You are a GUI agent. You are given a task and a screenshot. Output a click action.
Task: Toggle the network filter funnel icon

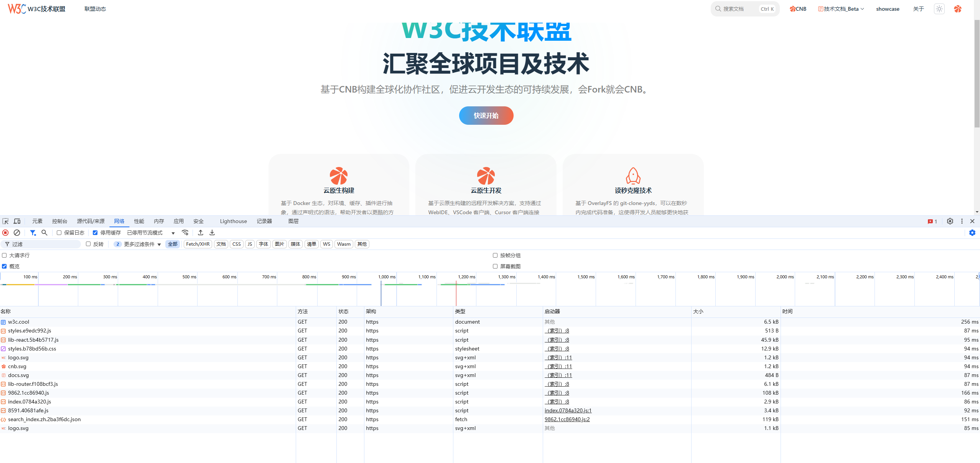pyautogui.click(x=33, y=233)
